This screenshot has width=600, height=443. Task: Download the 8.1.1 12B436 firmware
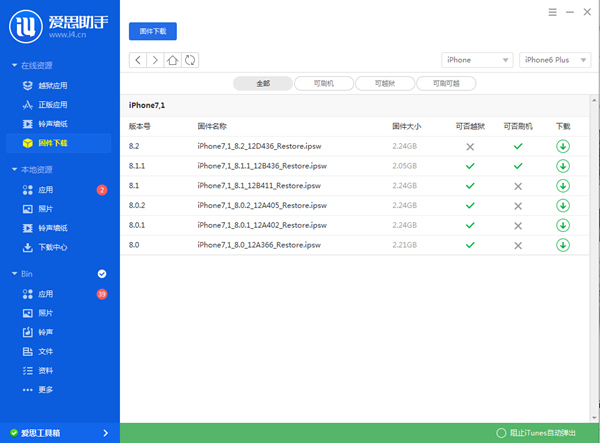point(563,166)
